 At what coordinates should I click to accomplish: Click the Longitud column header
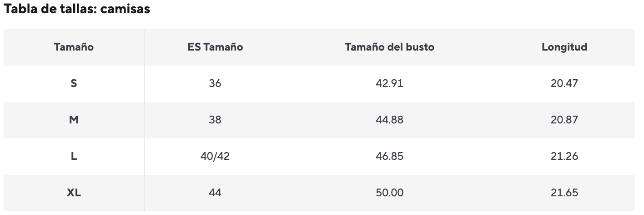click(564, 47)
